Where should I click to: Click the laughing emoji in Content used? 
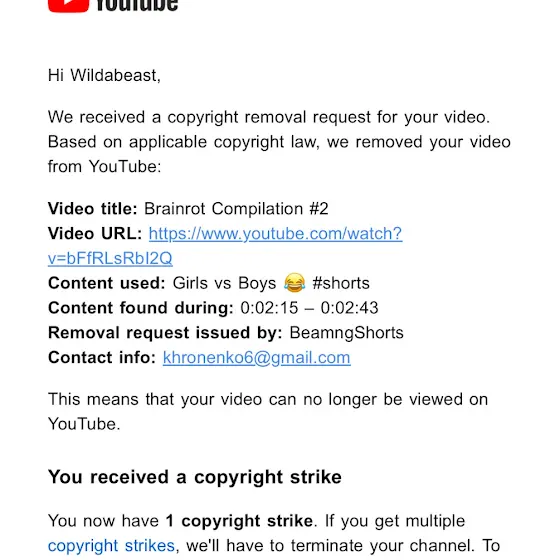coord(295,283)
